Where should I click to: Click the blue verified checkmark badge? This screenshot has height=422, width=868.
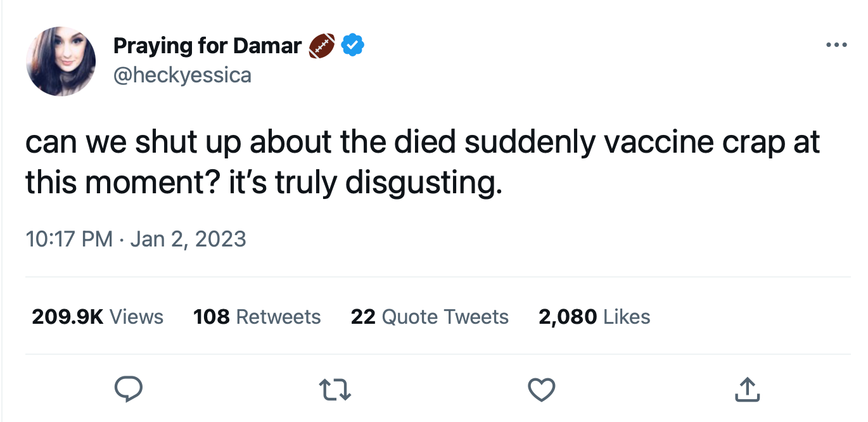[x=353, y=46]
